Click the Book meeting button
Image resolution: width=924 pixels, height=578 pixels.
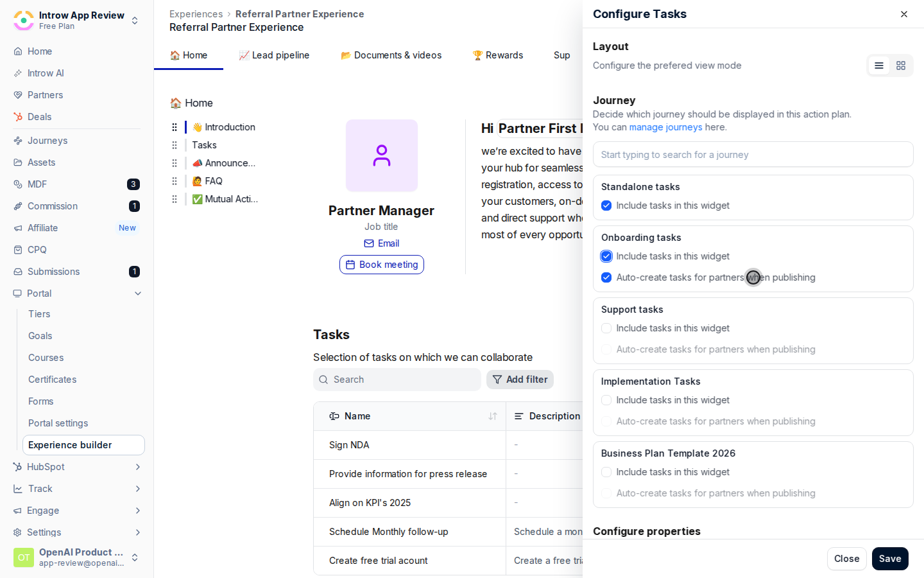click(x=382, y=265)
